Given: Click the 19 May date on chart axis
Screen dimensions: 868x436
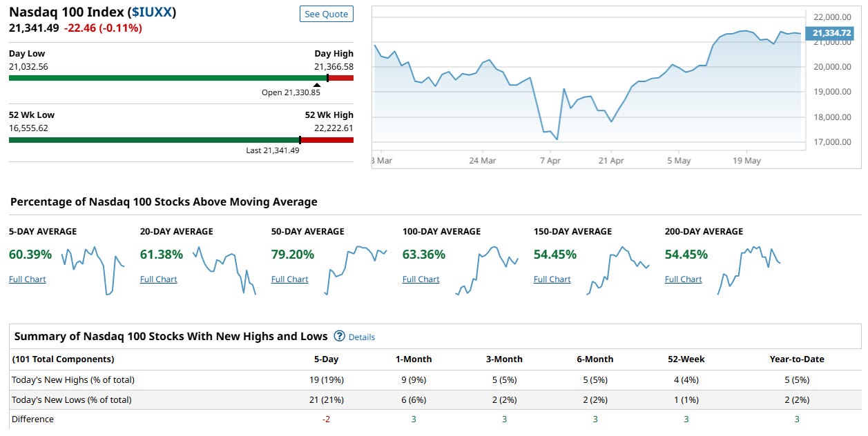Looking at the screenshot, I should (746, 161).
